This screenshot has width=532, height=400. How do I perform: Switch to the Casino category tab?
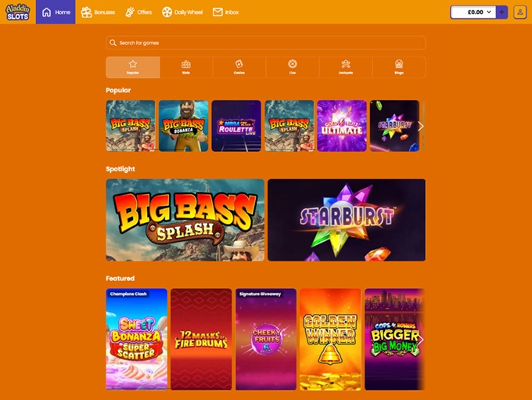(x=239, y=67)
